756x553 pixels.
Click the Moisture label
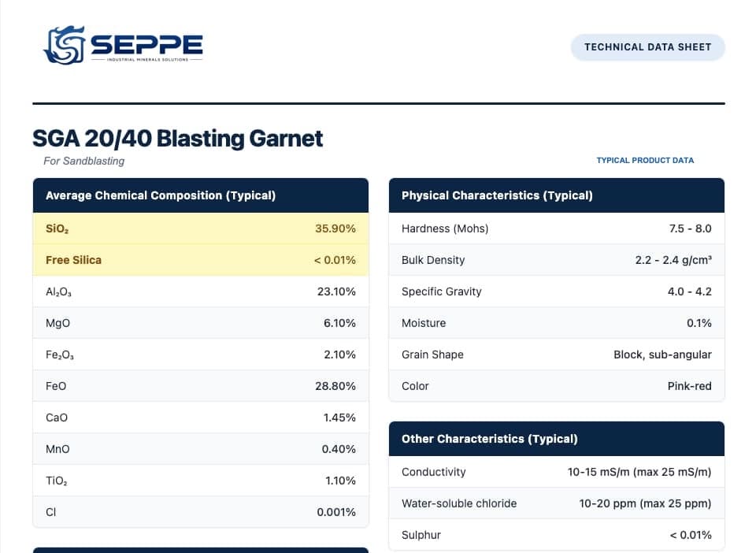click(424, 323)
